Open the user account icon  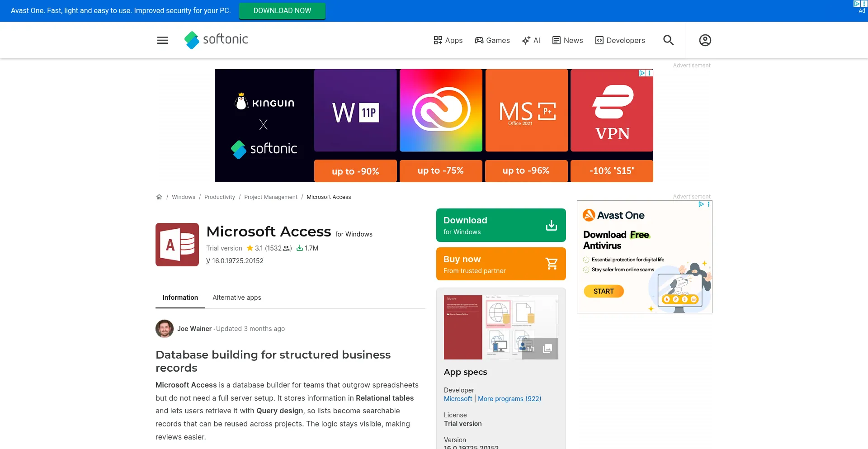(705, 40)
